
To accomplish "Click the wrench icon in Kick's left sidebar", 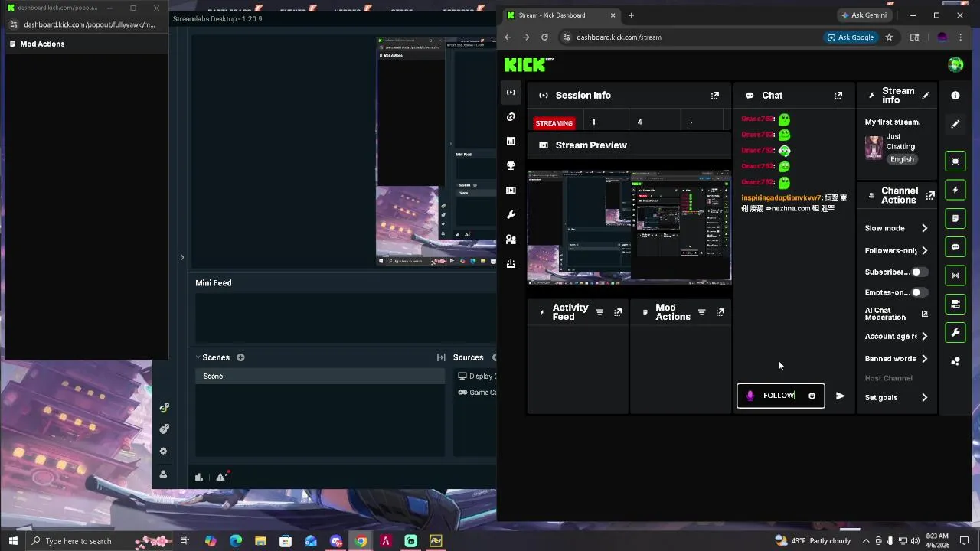I will coord(511,215).
